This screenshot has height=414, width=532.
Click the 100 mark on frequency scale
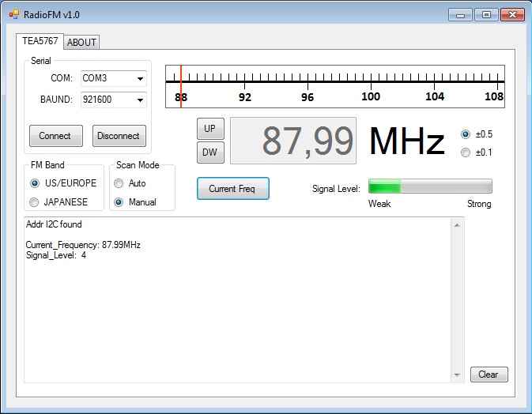pyautogui.click(x=371, y=96)
